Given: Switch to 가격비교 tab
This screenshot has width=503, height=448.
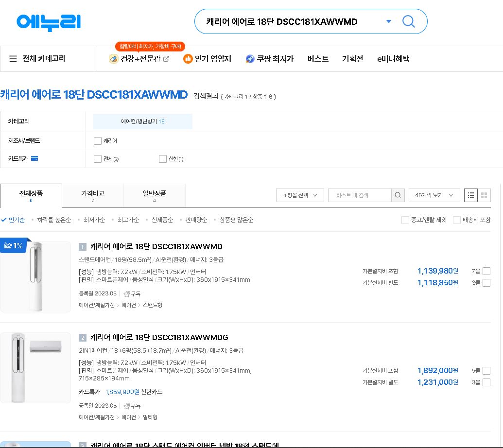Looking at the screenshot, I should [x=93, y=196].
